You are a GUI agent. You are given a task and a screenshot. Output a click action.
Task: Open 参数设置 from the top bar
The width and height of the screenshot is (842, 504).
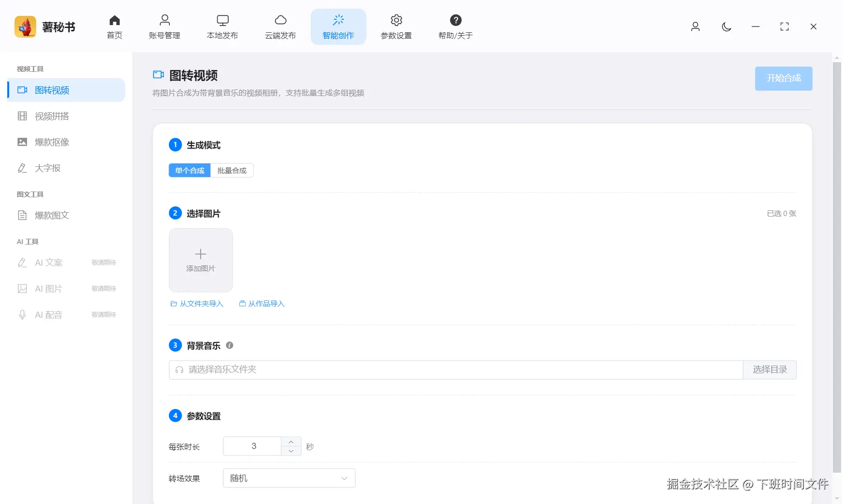coord(396,27)
